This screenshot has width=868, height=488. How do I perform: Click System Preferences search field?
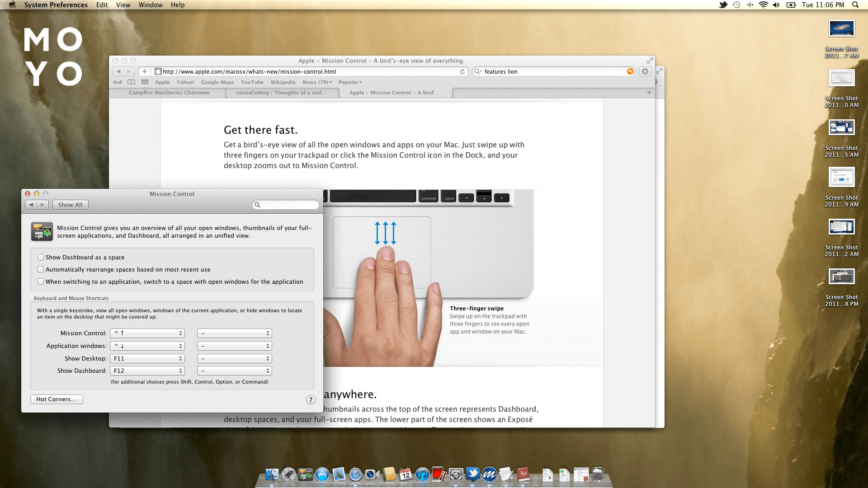pos(286,205)
